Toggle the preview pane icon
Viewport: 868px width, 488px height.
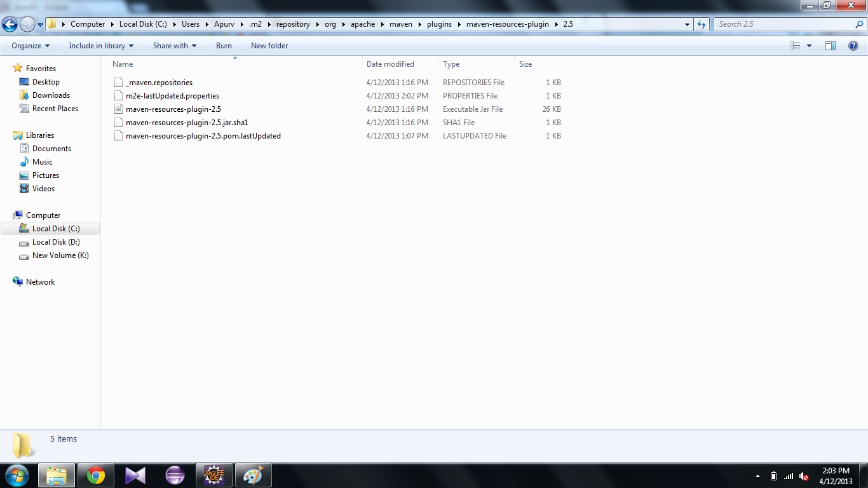830,46
